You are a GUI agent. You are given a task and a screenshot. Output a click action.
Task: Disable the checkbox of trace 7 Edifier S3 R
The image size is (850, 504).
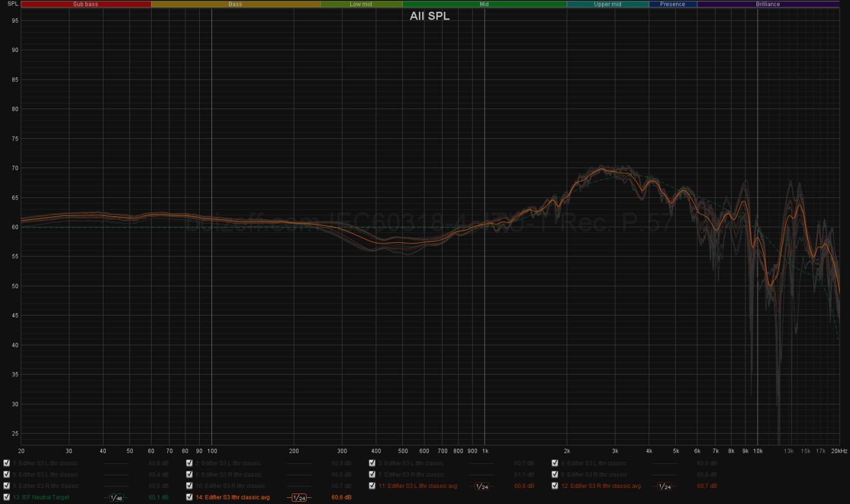[372, 474]
